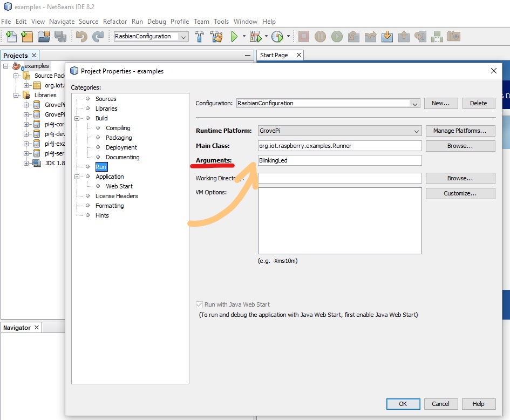Click the Step Out toolbar icon
The height and width of the screenshot is (420, 510).
coord(404,36)
